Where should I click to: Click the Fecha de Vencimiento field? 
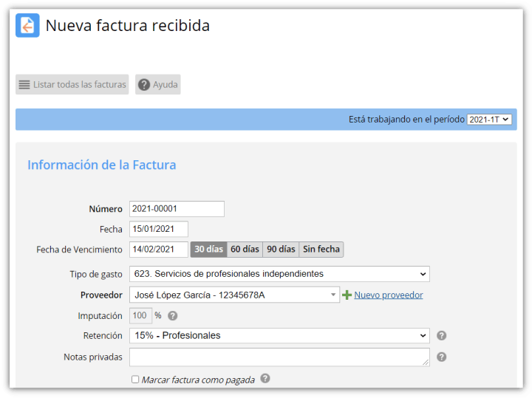click(159, 250)
